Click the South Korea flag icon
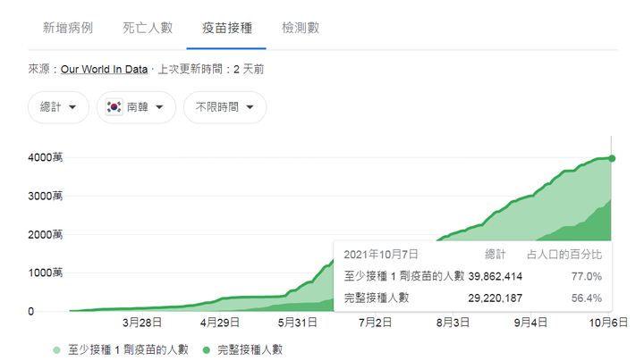644x361 pixels. 114,107
